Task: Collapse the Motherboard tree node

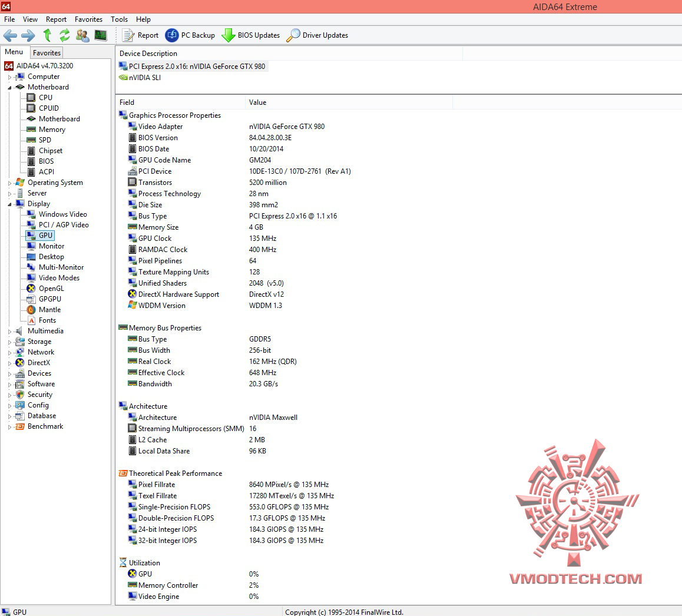Action: pos(9,87)
